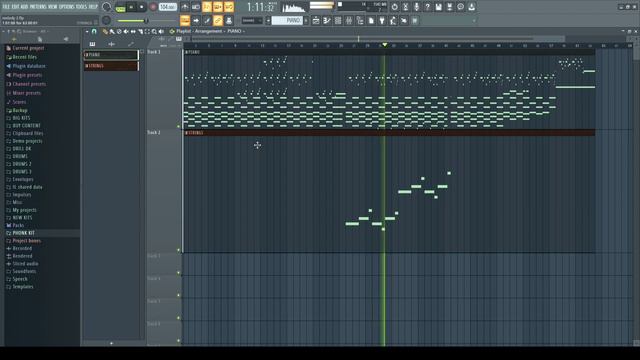This screenshot has width=640, height=360.
Task: Open the Browser toggle icon
Action: 360,20
